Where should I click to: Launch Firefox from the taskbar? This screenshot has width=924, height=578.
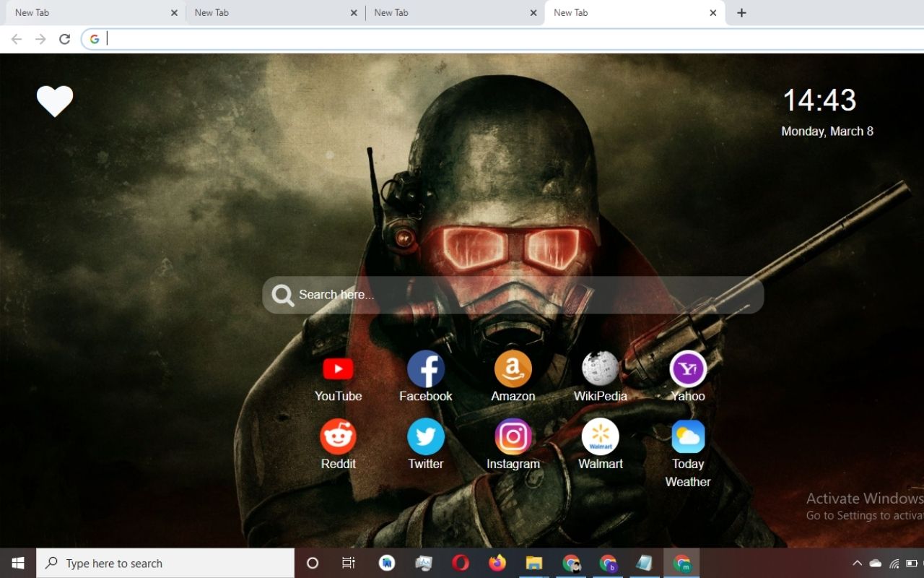point(497,563)
